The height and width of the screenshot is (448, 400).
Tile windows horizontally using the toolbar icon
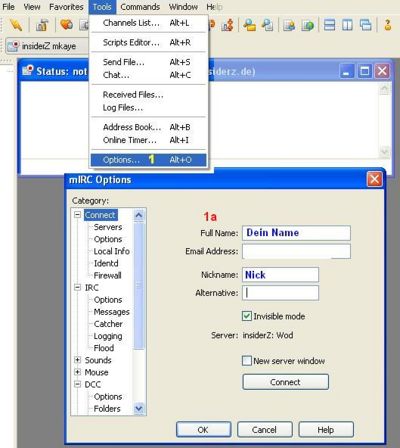tap(329, 25)
